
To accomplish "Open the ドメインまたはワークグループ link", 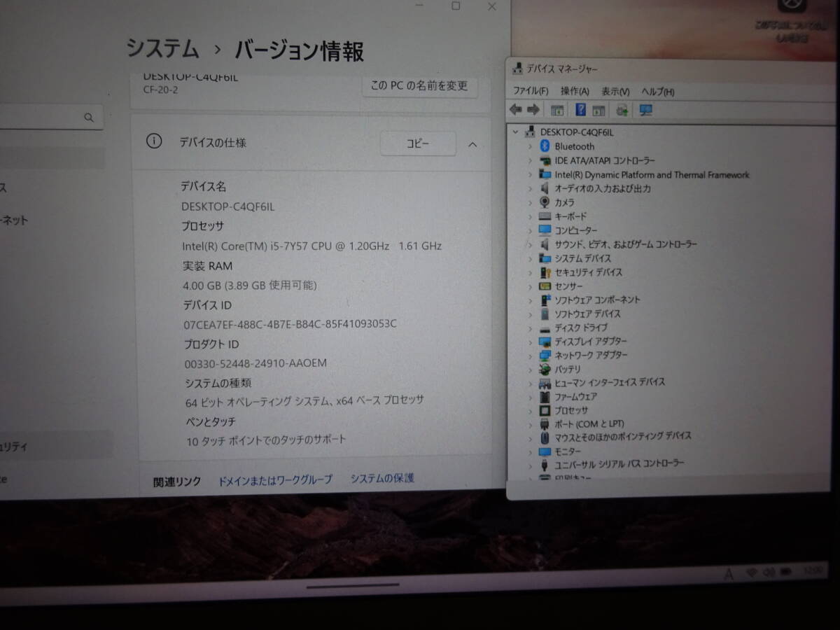I will 275,480.
